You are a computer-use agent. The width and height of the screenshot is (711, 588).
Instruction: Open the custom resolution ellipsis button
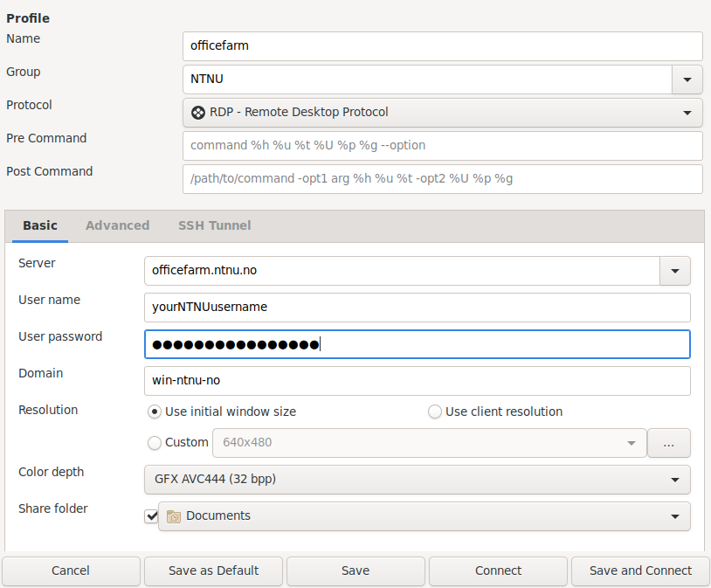coord(669,443)
